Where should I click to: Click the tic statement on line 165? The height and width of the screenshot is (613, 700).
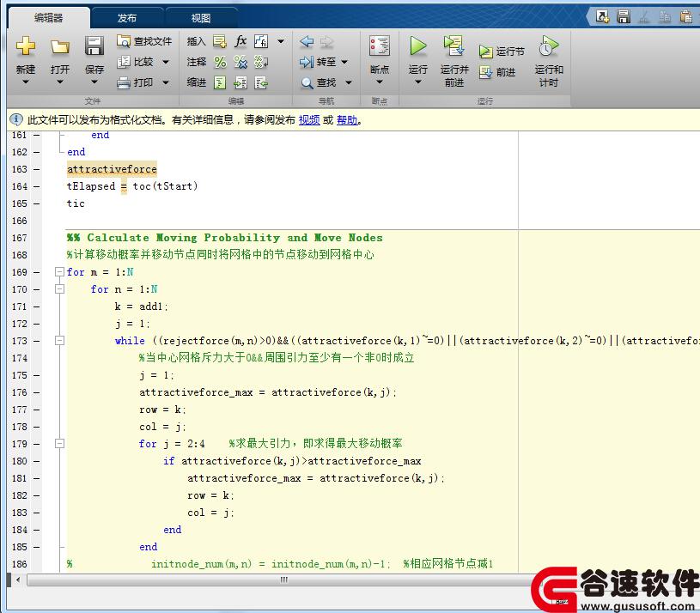(x=76, y=203)
